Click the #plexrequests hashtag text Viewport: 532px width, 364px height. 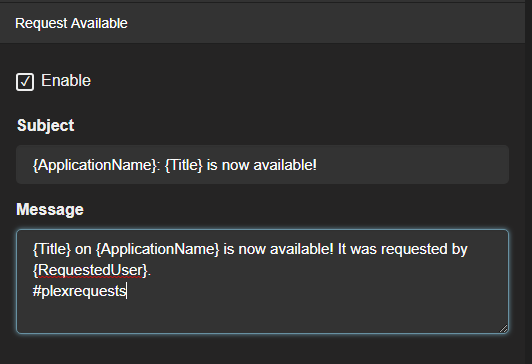pos(79,291)
